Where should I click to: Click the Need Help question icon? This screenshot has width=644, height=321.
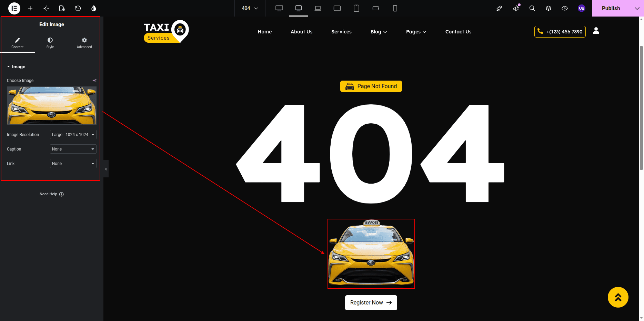61,194
